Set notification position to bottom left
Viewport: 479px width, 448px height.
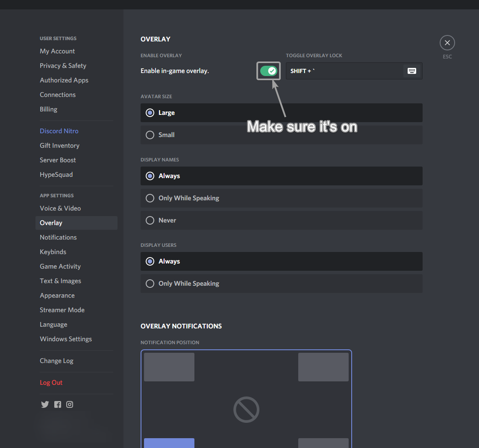tap(169, 443)
